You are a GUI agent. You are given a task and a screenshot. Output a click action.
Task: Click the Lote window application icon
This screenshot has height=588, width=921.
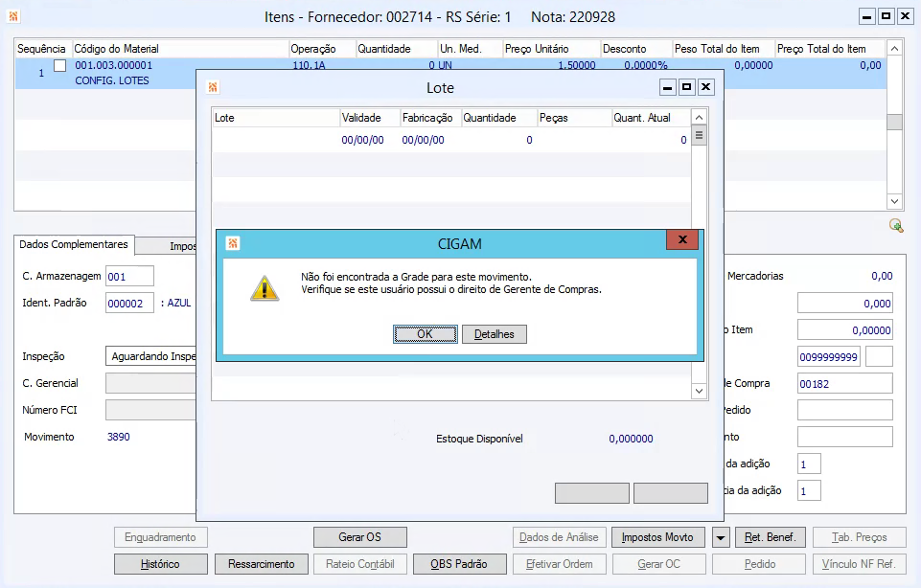click(213, 87)
